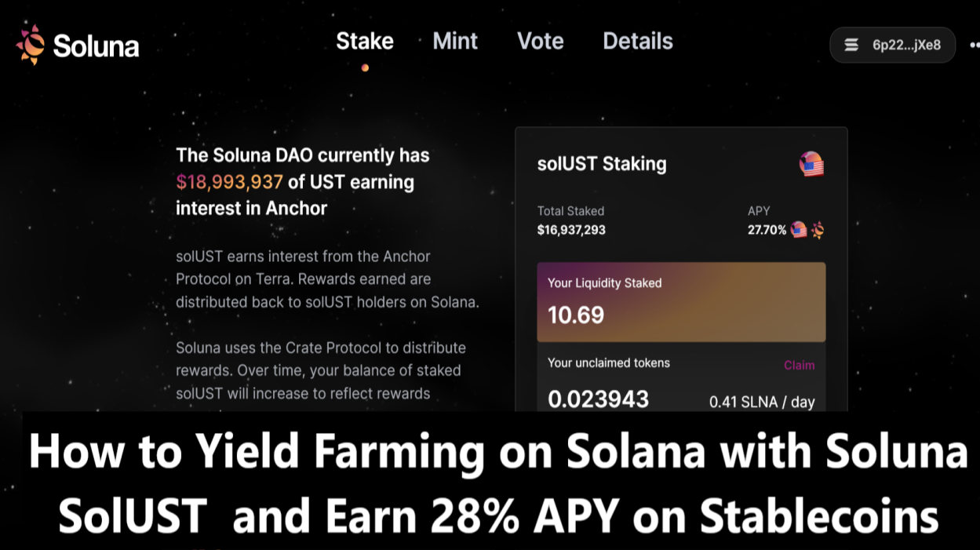The height and width of the screenshot is (550, 980).
Task: Click the Soluna rocket logo icon
Action: (31, 45)
